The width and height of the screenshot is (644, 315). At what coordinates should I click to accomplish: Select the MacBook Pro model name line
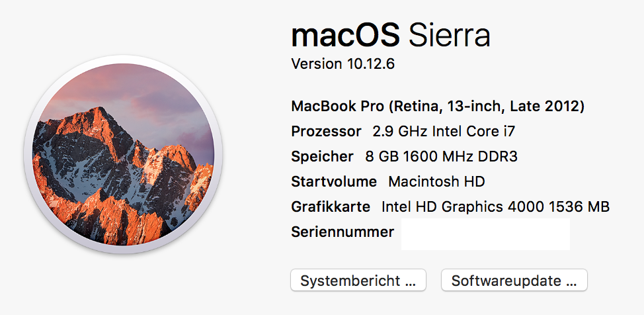(437, 106)
